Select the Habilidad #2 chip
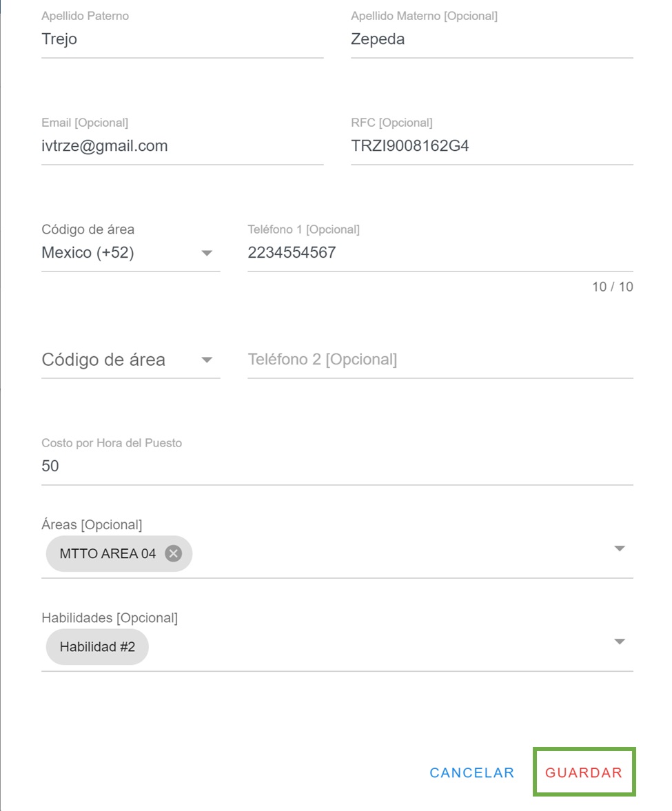Image resolution: width=672 pixels, height=811 pixels. tap(97, 647)
